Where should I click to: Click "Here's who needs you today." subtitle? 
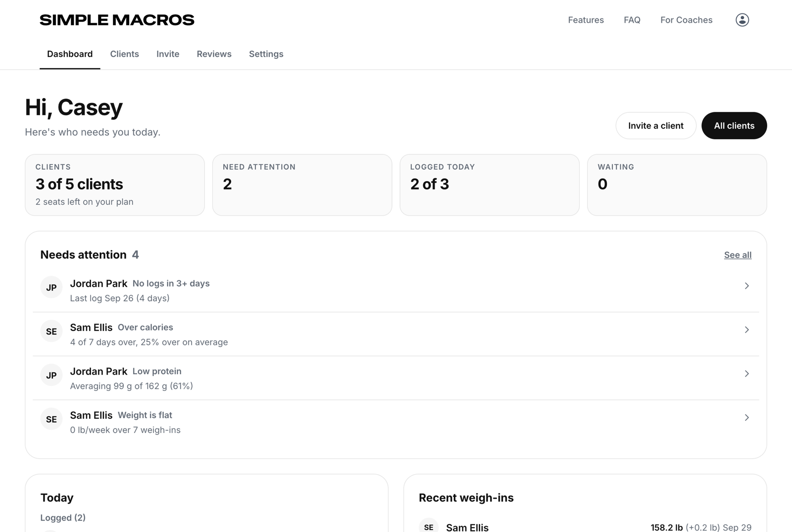coord(93,132)
